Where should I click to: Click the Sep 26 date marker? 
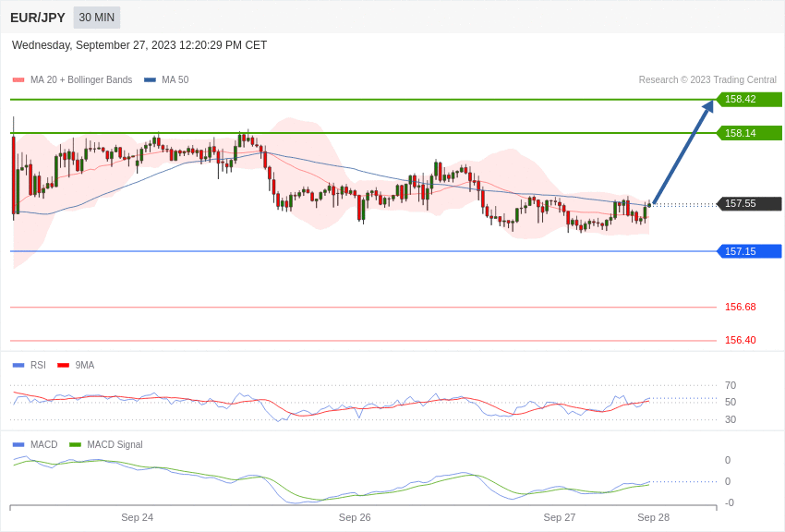pyautogui.click(x=355, y=517)
